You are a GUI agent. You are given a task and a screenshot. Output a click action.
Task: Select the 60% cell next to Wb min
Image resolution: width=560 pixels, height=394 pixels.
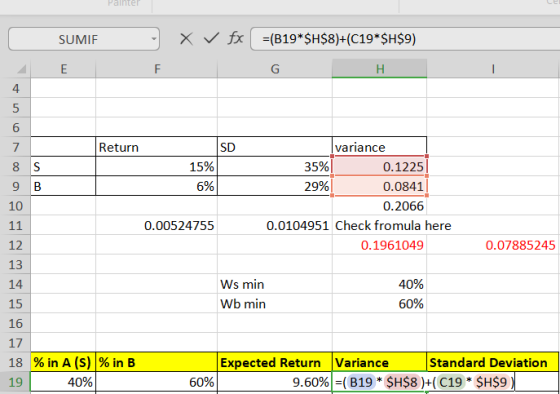point(379,304)
